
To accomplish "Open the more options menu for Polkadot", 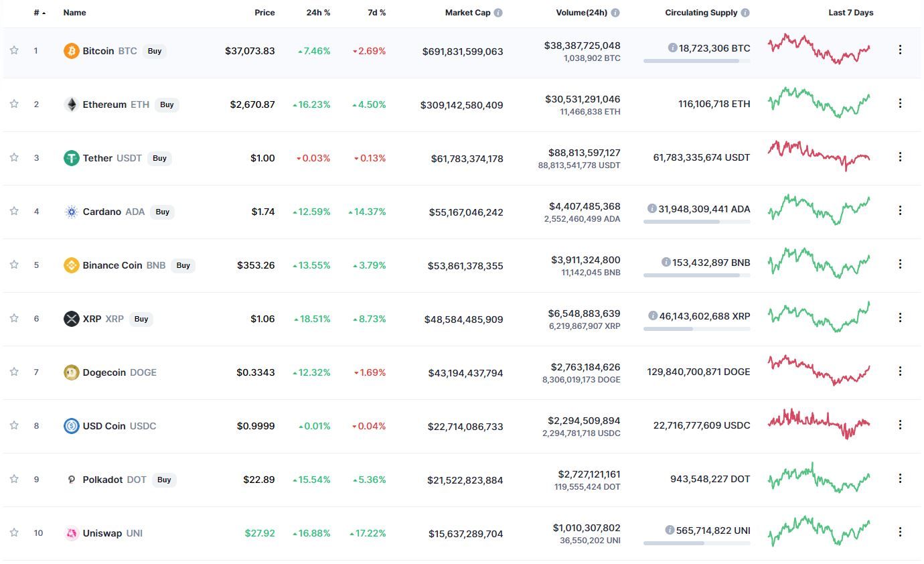I will tap(900, 478).
